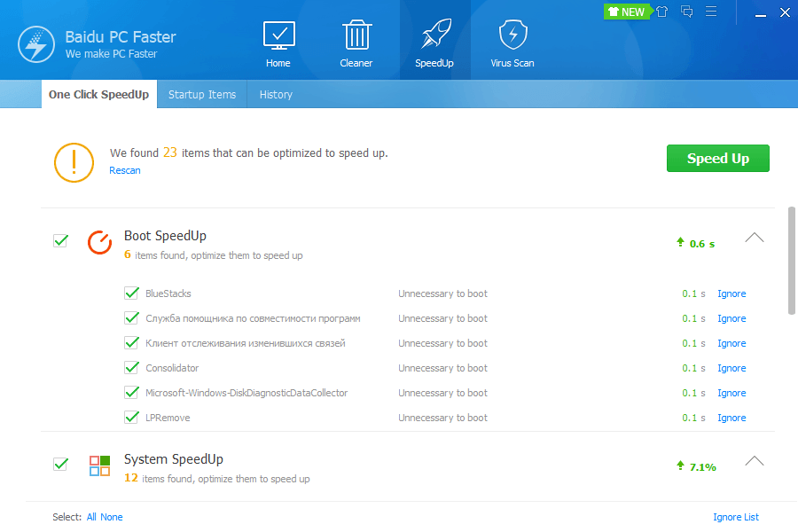The image size is (798, 532).
Task: Select All items link
Action: pyautogui.click(x=91, y=517)
